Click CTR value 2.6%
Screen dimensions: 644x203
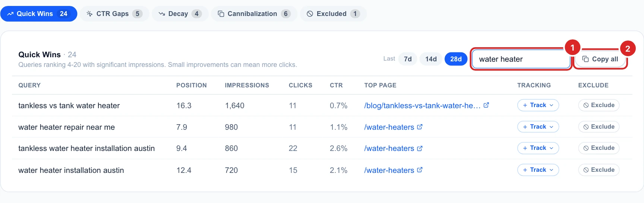click(x=338, y=148)
